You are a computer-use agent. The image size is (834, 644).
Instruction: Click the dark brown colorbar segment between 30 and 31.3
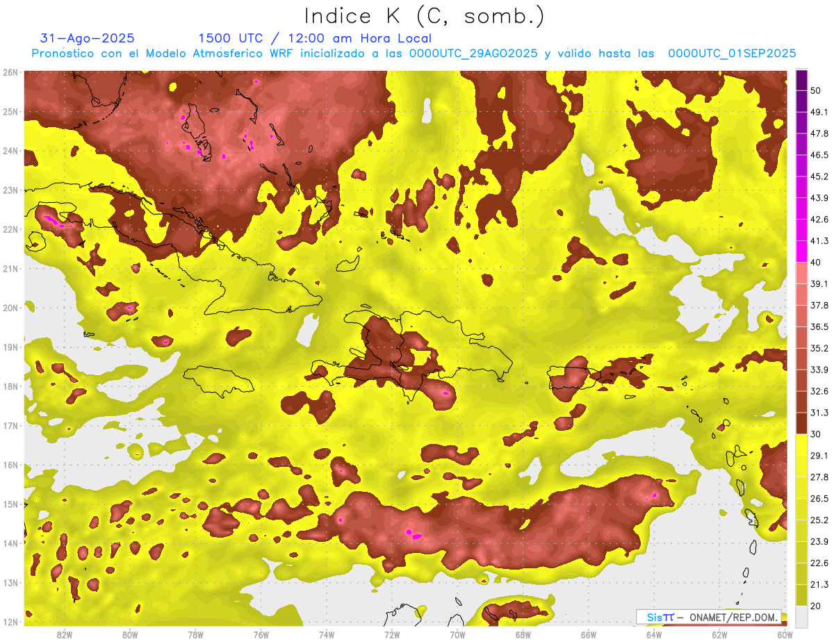[x=802, y=422]
